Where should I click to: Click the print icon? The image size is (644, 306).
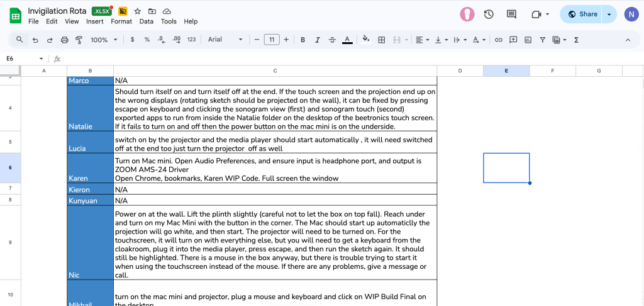click(x=64, y=40)
